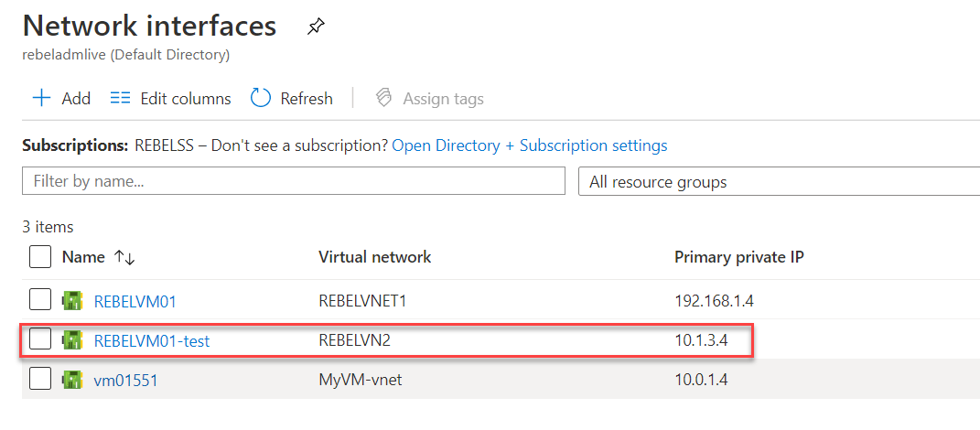Click the Subscriptions: REBELSS label
Viewport: 980px width, 430px height.
coord(107,145)
